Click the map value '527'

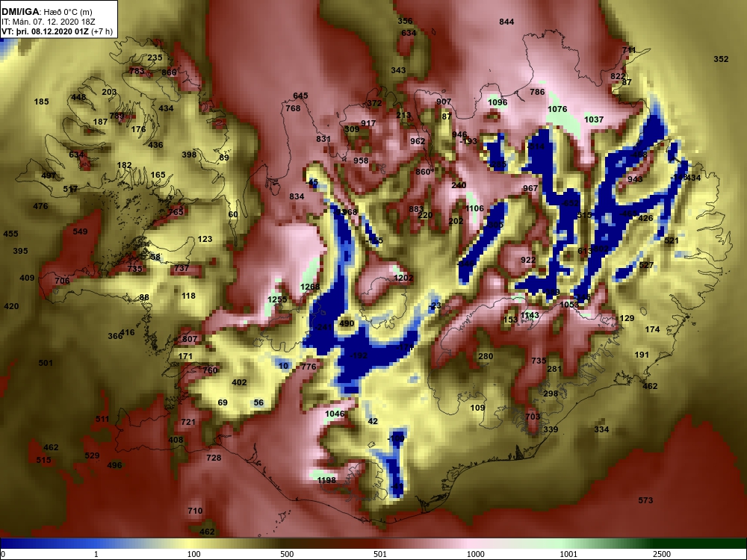(x=646, y=265)
